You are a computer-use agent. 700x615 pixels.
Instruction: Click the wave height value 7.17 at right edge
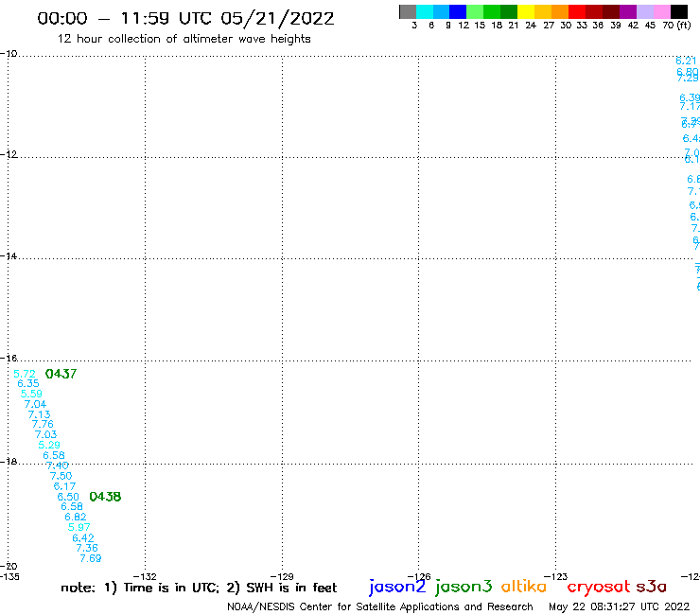690,106
